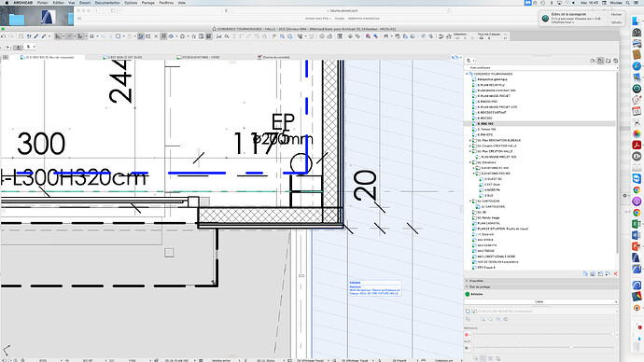Click the Undo arrow icon in toolbar
Screen dimensions: 644x362
[x=4, y=36]
